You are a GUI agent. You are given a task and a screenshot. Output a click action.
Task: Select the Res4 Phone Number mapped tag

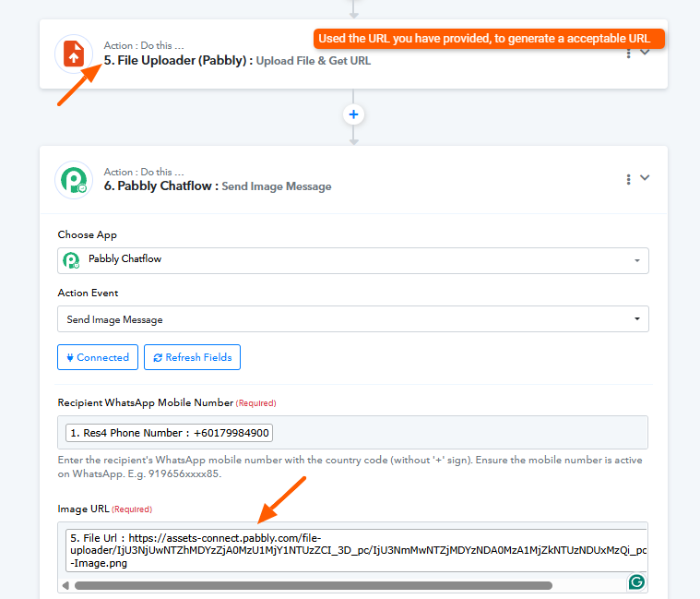(169, 433)
